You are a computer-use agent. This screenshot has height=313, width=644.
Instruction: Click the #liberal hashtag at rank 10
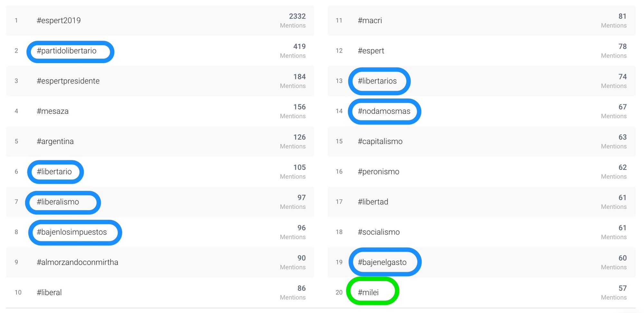(49, 292)
